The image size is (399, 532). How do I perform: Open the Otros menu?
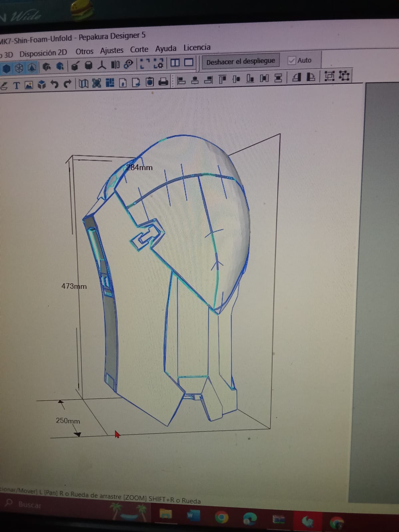(x=84, y=52)
